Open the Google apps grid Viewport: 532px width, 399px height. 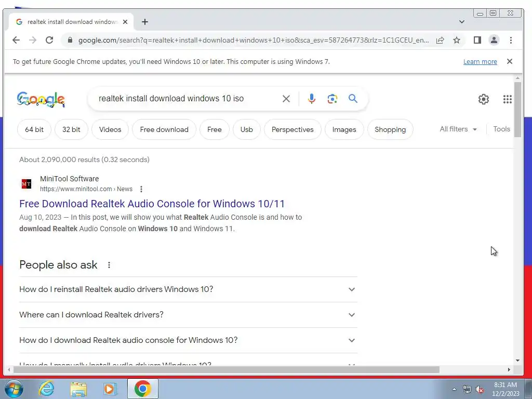coord(507,99)
